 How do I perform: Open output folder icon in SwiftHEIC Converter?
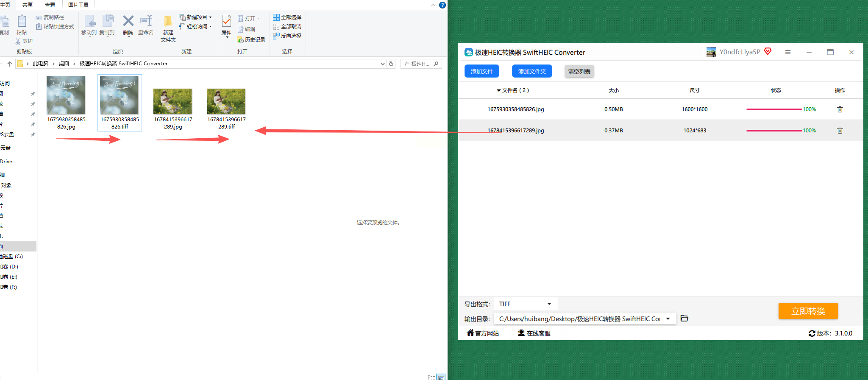(684, 318)
